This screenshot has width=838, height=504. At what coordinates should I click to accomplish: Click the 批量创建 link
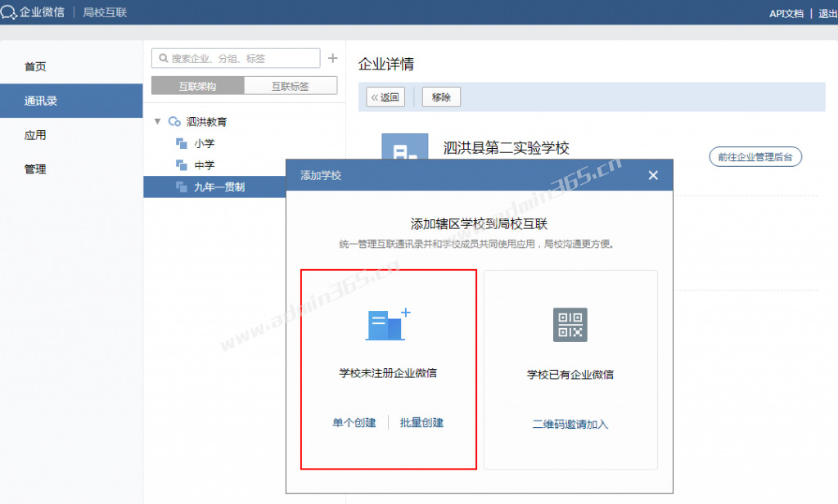coord(421,423)
